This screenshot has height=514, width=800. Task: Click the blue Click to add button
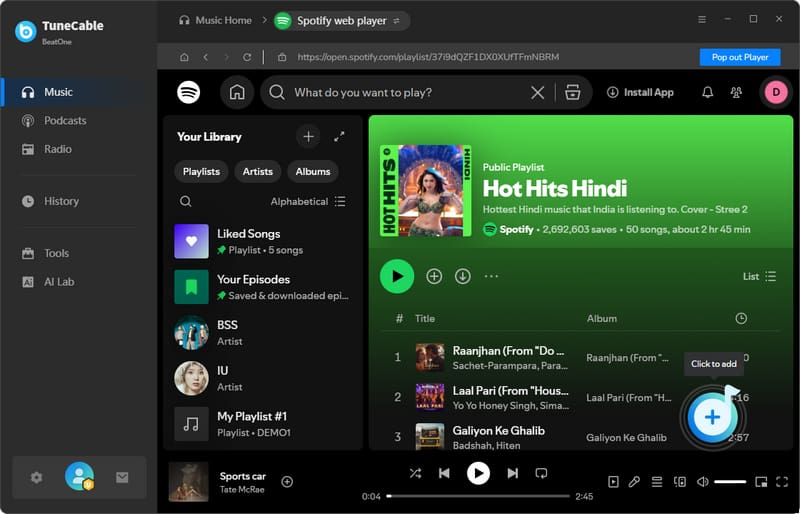(x=712, y=417)
